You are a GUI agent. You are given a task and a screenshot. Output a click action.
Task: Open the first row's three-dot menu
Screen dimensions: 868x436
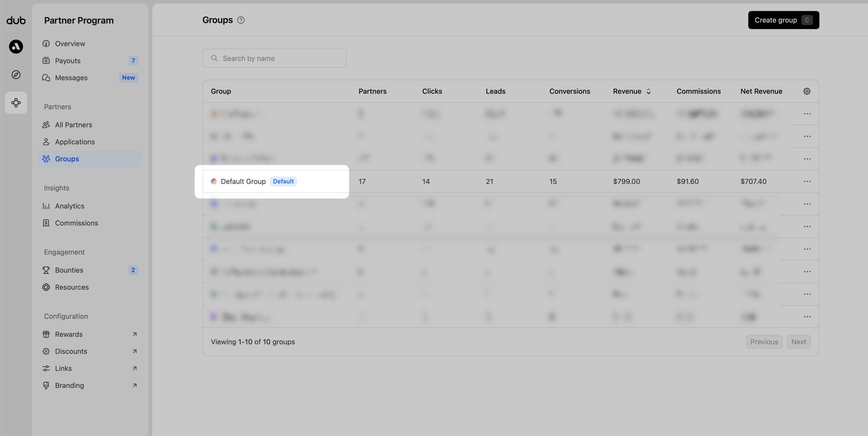click(807, 114)
